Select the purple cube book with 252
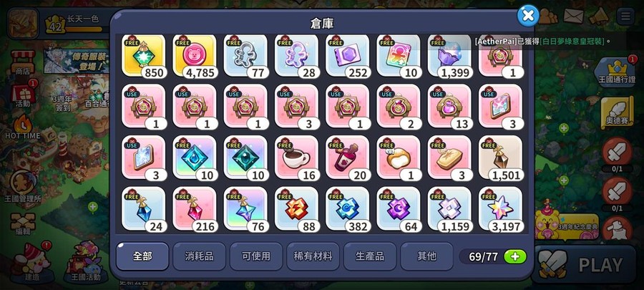The height and width of the screenshot is (290, 644). coord(348,57)
